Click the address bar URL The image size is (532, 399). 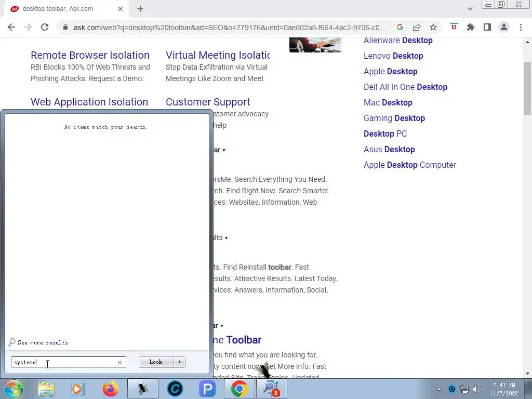pyautogui.click(x=230, y=28)
